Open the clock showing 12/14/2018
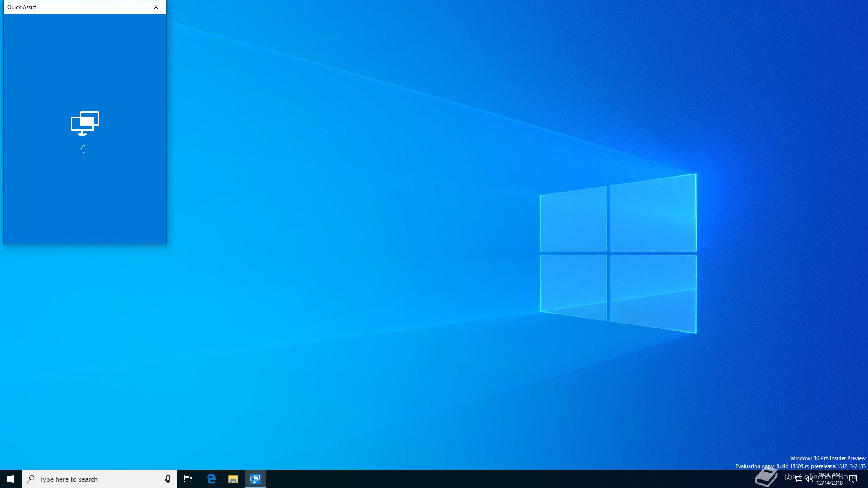Screen dimensions: 868x488 [x=830, y=479]
